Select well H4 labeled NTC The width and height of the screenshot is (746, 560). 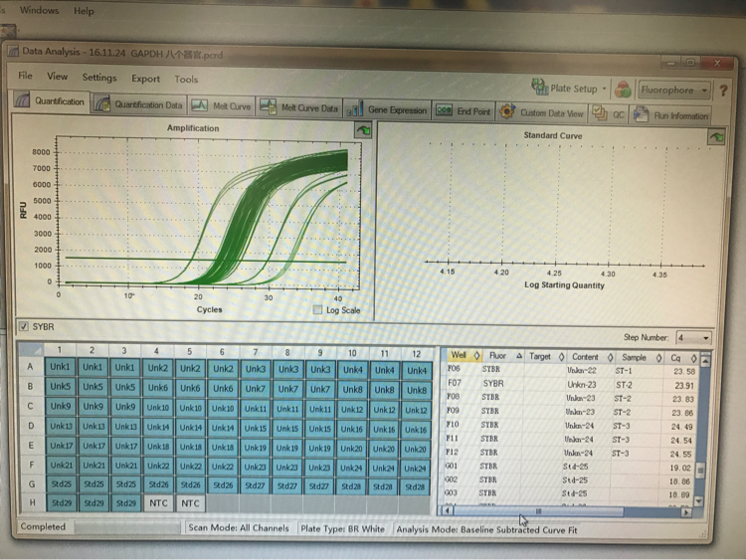tap(158, 503)
